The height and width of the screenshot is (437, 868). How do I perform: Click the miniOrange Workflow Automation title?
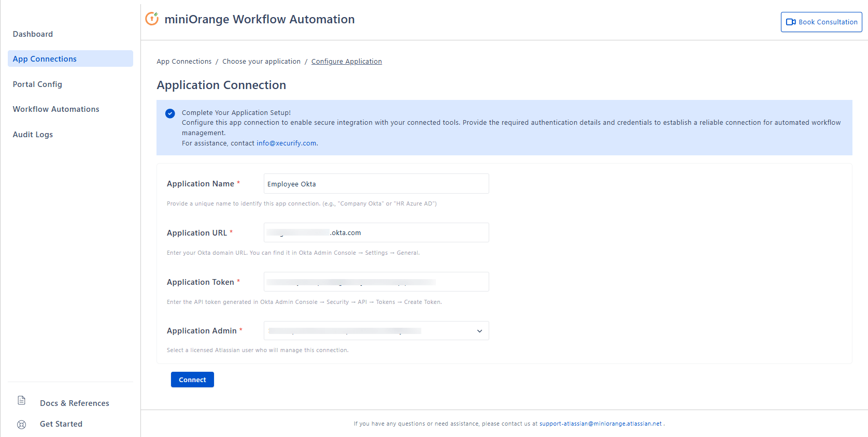coord(260,19)
